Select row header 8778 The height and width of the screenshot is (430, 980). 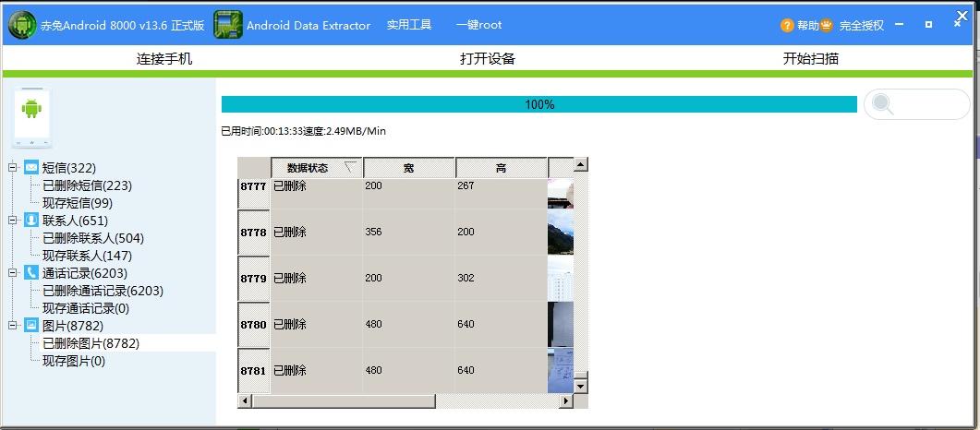253,233
